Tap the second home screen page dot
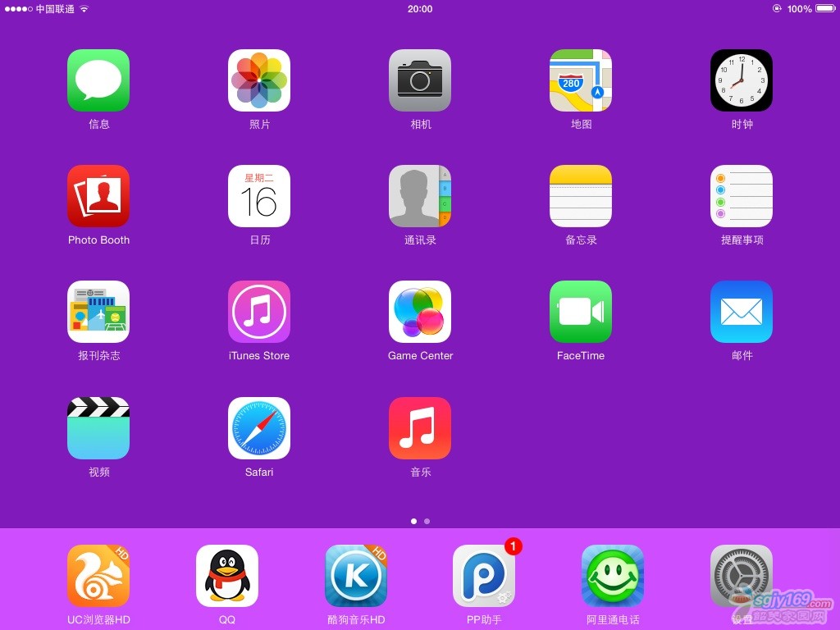 click(427, 521)
